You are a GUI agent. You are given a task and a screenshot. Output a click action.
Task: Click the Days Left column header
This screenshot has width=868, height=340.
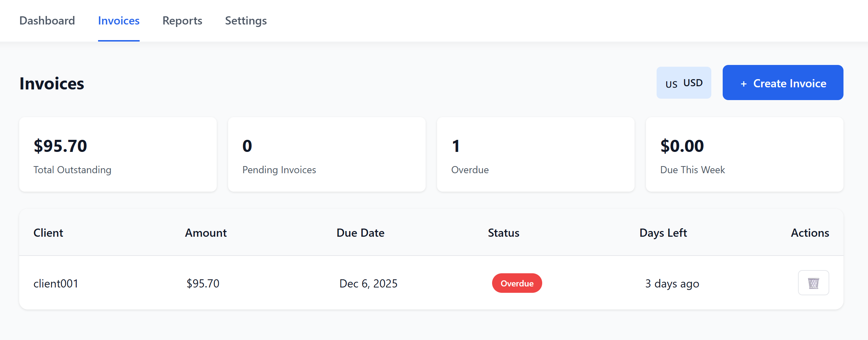[x=663, y=233]
